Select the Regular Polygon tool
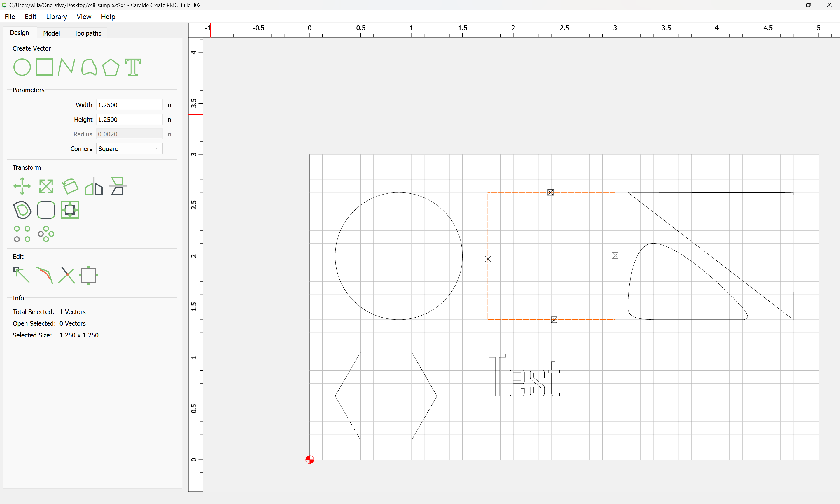The width and height of the screenshot is (840, 504). (111, 67)
